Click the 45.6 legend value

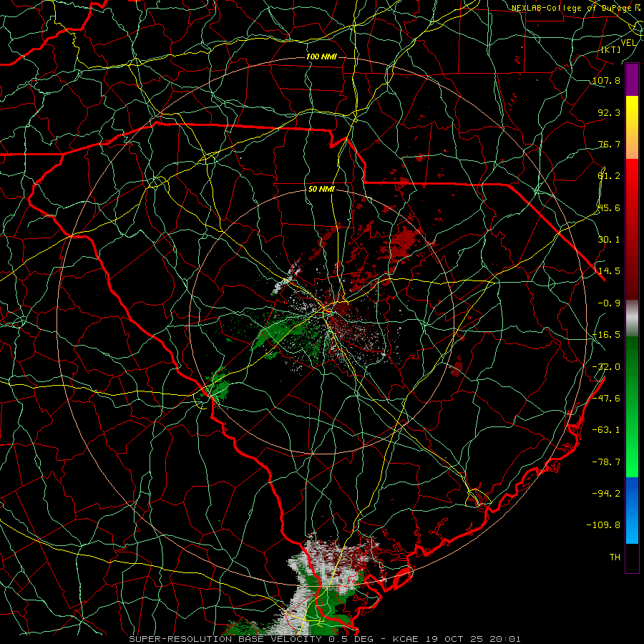[x=609, y=208]
